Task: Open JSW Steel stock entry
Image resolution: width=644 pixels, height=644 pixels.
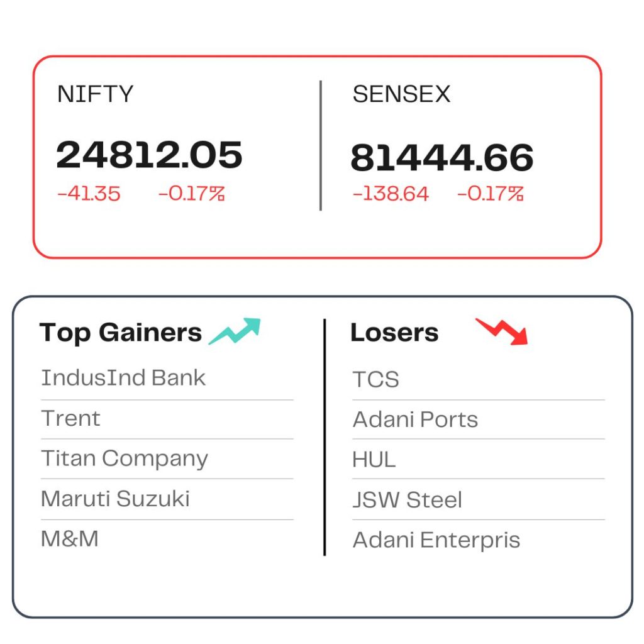Action: tap(408, 500)
